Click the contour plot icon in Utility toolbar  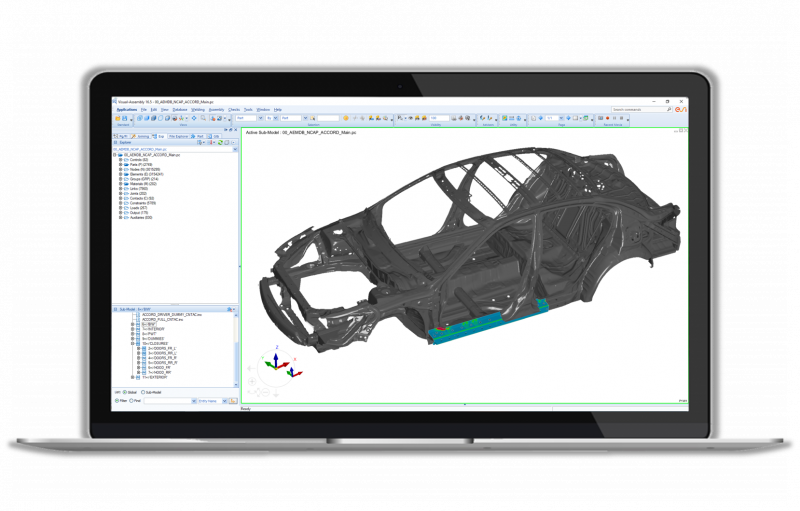(505, 118)
